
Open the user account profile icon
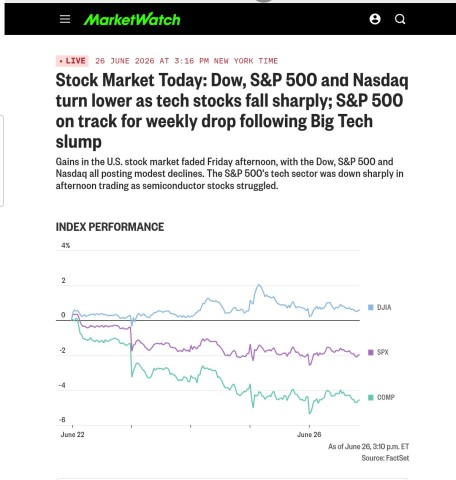tap(375, 19)
